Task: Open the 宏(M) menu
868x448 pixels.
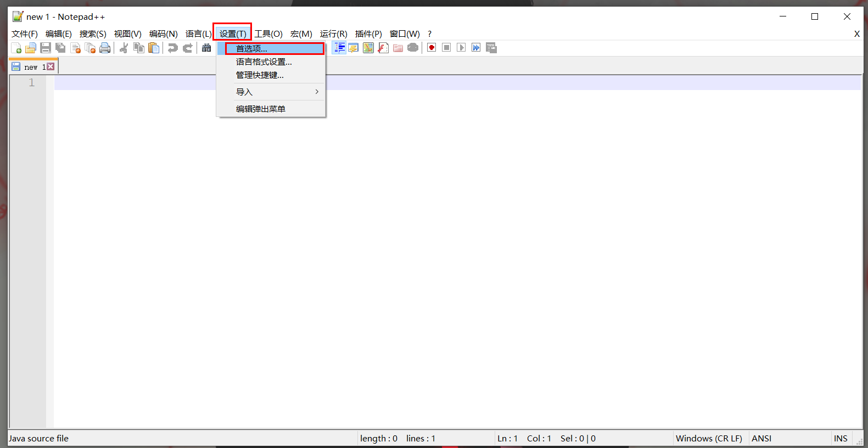Action: tap(301, 34)
